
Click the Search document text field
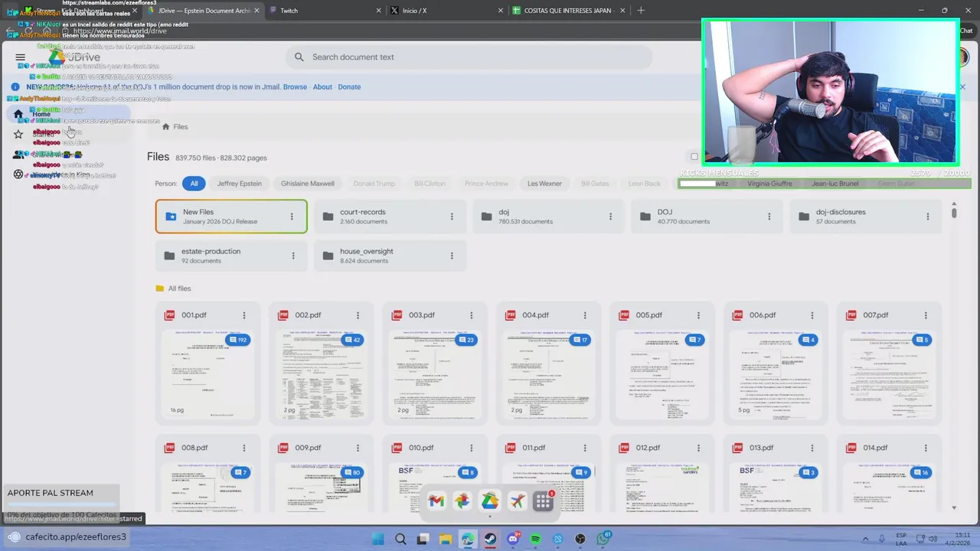tap(469, 57)
